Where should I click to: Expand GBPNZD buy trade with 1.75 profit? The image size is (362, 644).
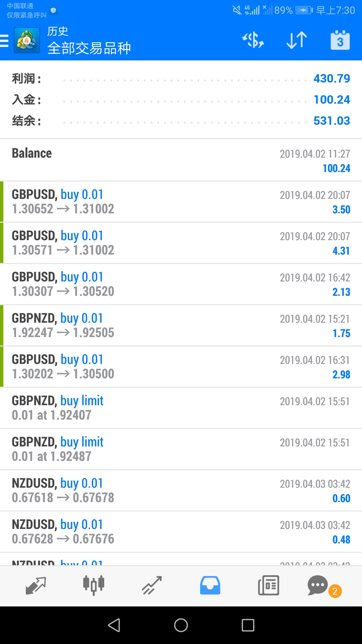[x=181, y=325]
